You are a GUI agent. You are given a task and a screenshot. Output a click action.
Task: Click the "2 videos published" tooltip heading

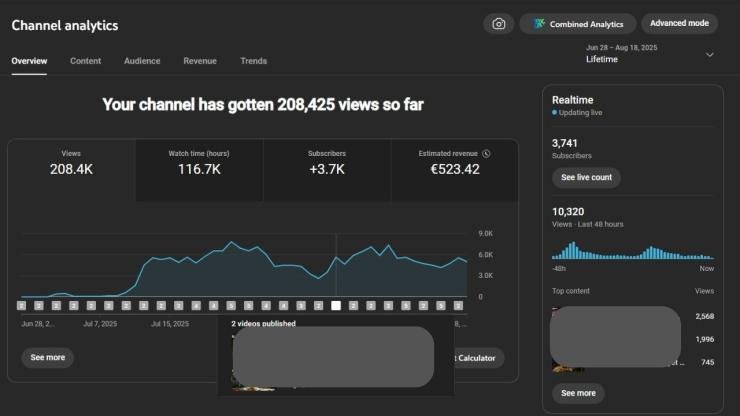point(263,323)
